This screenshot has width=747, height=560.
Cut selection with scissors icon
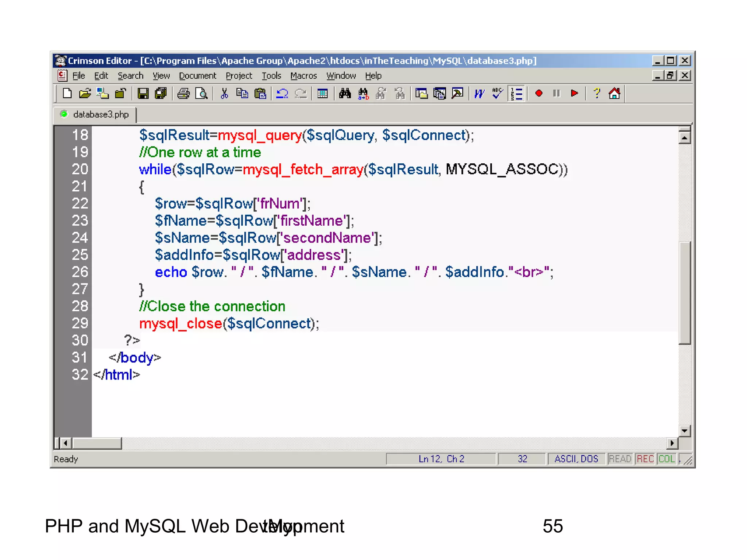pyautogui.click(x=224, y=94)
